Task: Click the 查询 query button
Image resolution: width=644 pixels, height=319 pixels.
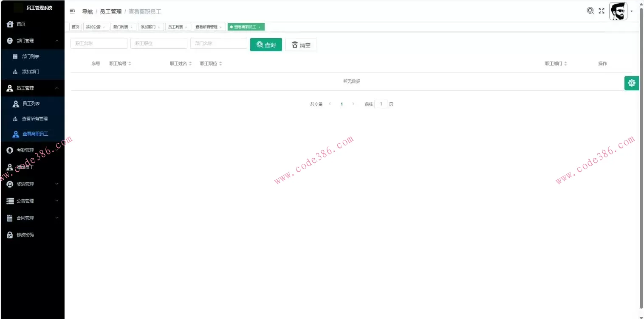Action: (266, 44)
